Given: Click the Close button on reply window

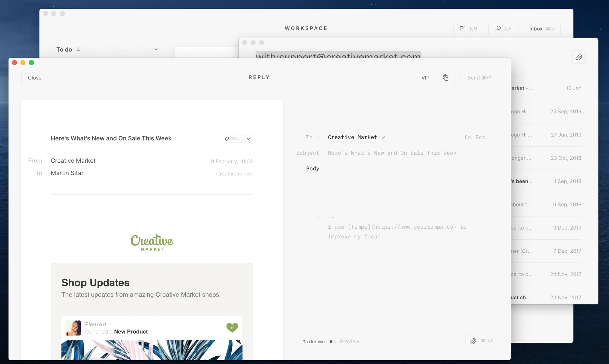Looking at the screenshot, I should pos(35,78).
